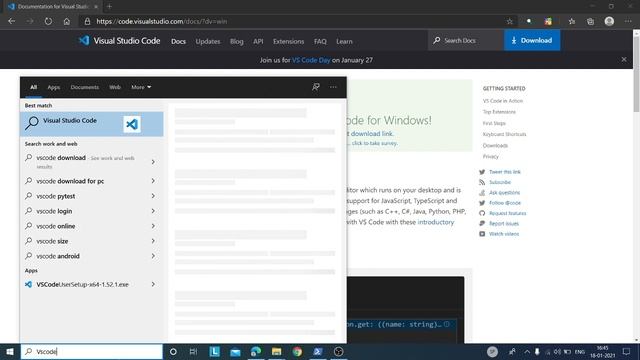Click the GitHub icon beside Request features
Viewport: 640px width, 360px height.
(x=482, y=213)
